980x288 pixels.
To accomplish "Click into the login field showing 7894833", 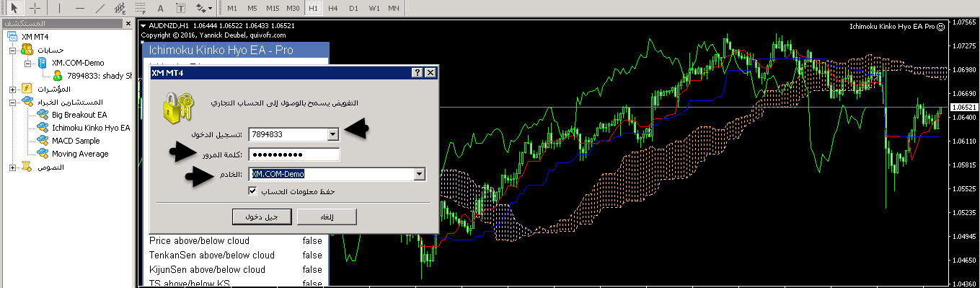I will (287, 134).
